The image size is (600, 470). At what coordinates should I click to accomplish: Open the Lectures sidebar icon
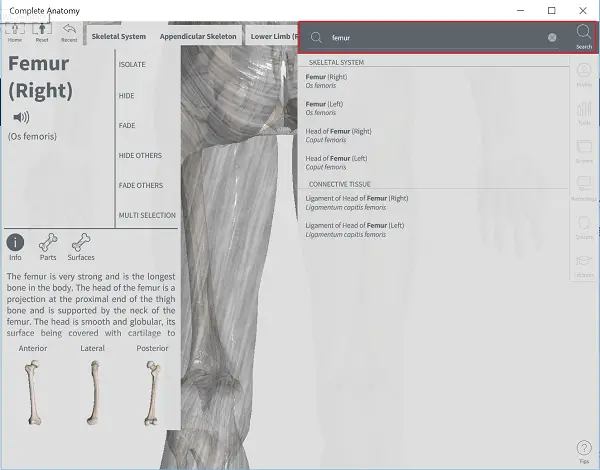coord(584,265)
